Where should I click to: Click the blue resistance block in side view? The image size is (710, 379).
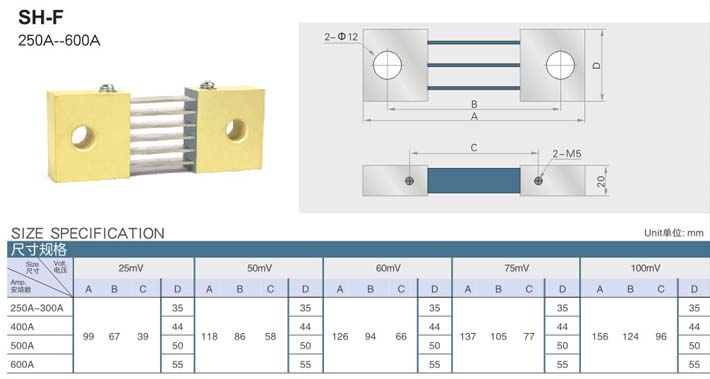474,181
